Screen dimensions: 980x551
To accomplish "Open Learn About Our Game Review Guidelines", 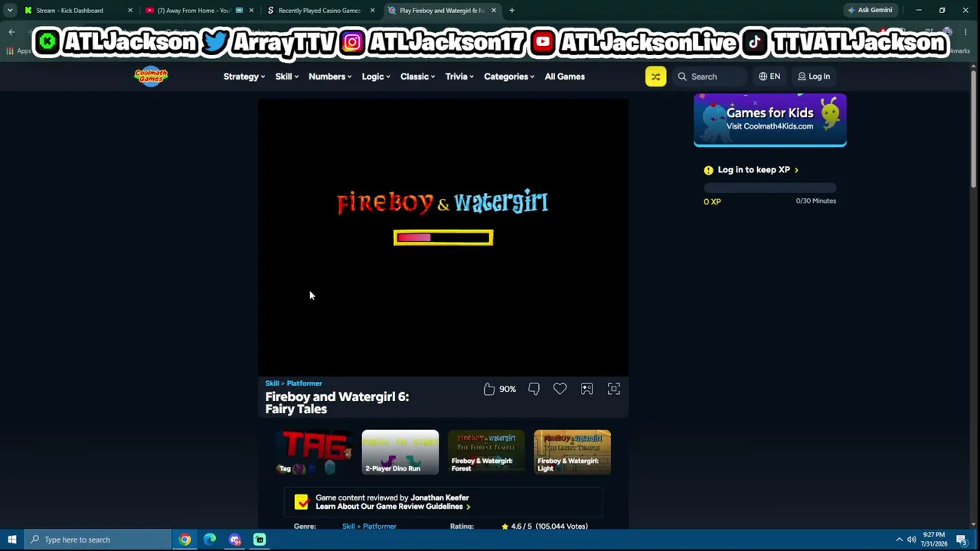I will (x=393, y=507).
